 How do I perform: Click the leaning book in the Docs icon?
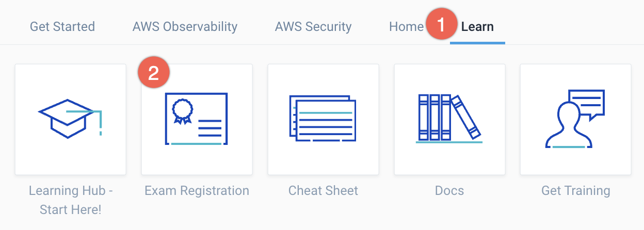point(465,118)
